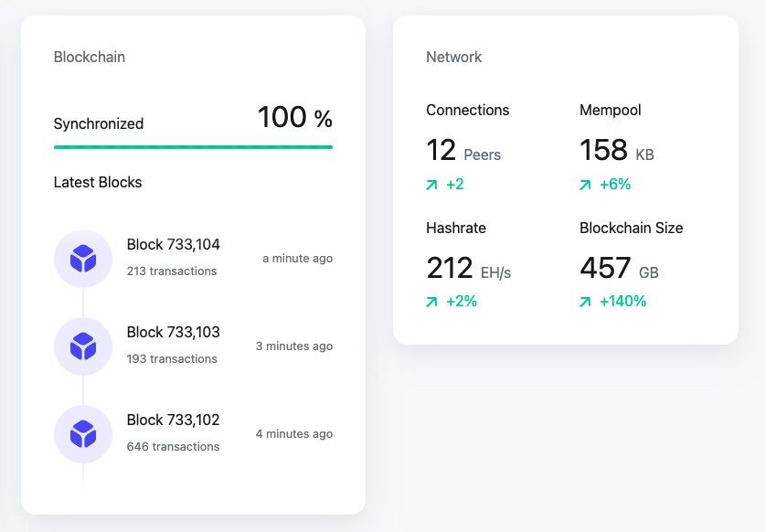Viewport: 766px width, 532px height.
Task: Click the 'EH/s' unit label
Action: click(495, 272)
